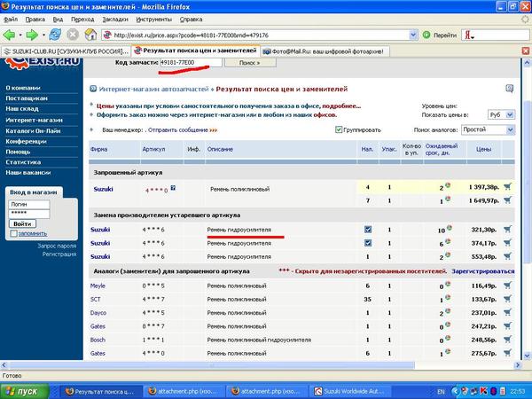
Task: Toggle the Группировать checkbox
Action: [339, 129]
